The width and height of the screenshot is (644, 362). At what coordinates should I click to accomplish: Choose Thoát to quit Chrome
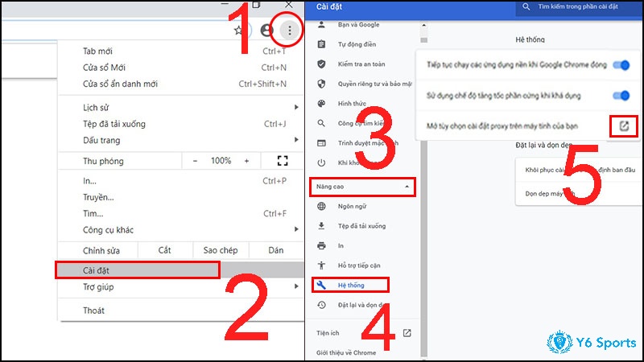(180, 311)
